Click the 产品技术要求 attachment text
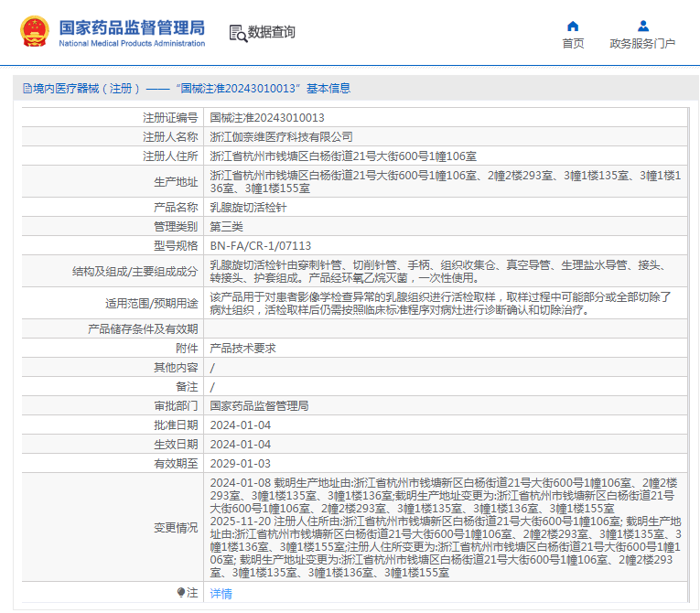The height and width of the screenshot is (613, 700). click(x=242, y=348)
